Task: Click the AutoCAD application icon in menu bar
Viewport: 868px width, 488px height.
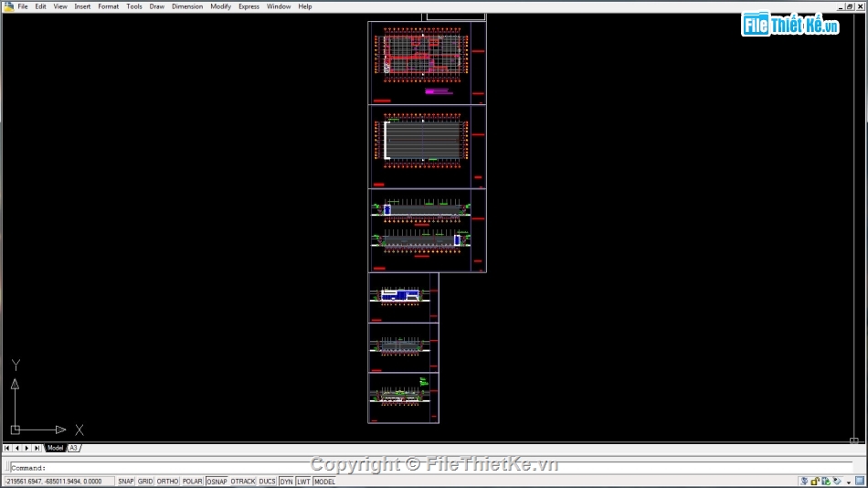Action: (8, 6)
